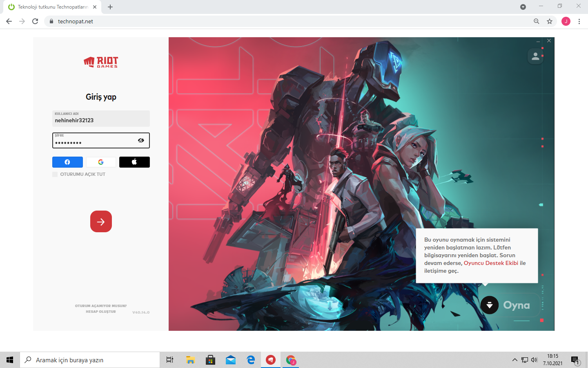Viewport: 588px width, 368px height.
Task: Close the Riot client with X icon
Action: [x=549, y=41]
